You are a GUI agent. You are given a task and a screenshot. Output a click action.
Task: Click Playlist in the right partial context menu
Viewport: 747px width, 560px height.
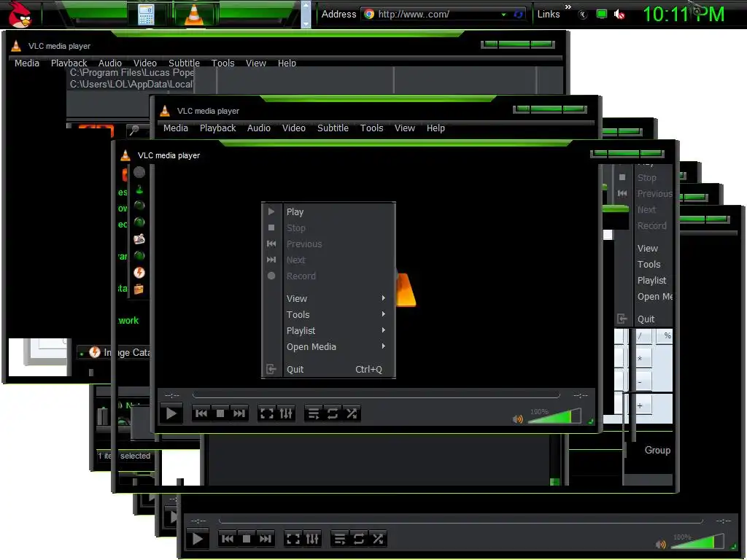point(651,281)
